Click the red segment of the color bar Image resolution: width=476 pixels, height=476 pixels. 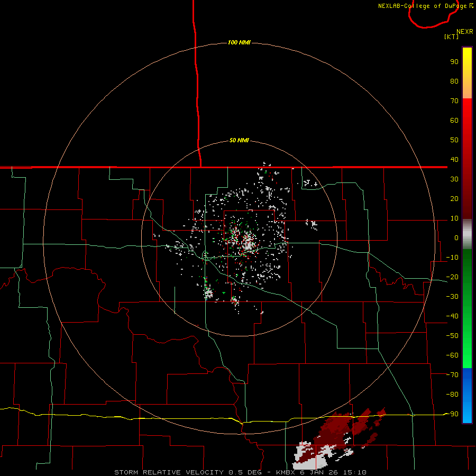point(467,159)
